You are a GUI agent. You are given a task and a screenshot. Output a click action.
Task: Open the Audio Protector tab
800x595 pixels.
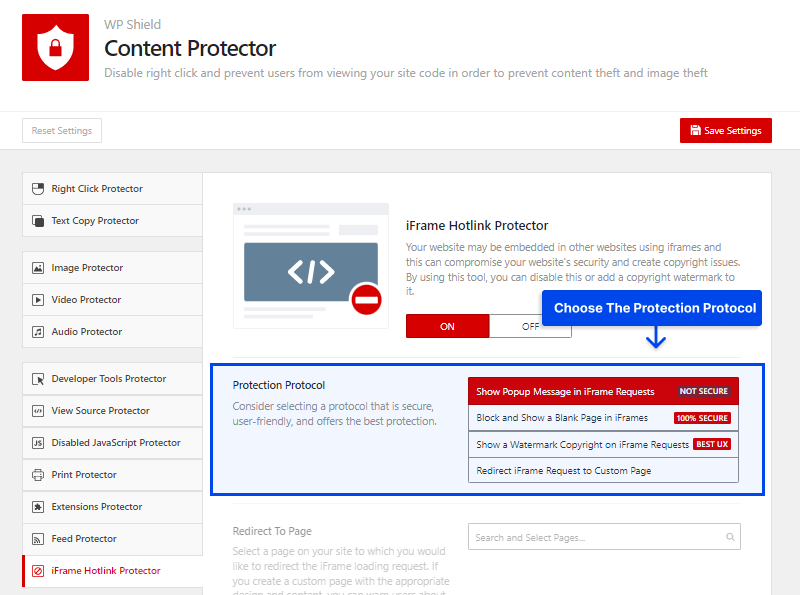pos(112,332)
